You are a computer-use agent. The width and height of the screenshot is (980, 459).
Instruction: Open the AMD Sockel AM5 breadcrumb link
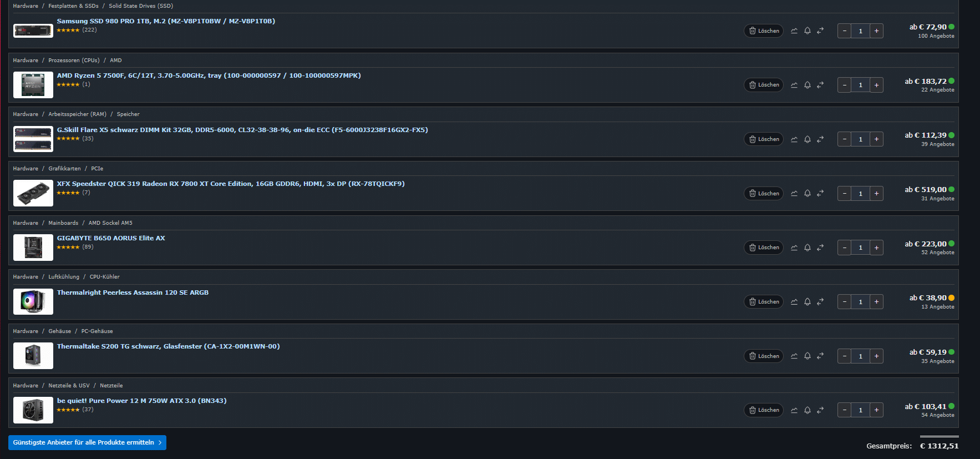coord(110,223)
